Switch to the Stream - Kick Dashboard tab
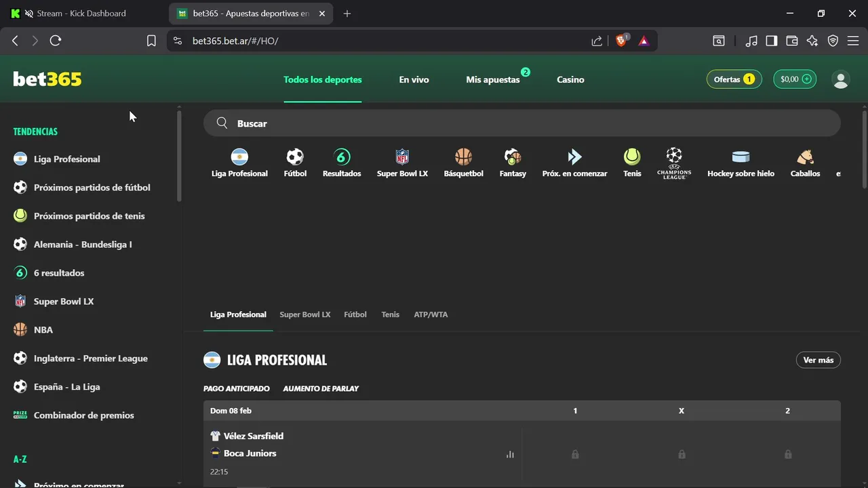This screenshot has height=488, width=868. point(81,14)
